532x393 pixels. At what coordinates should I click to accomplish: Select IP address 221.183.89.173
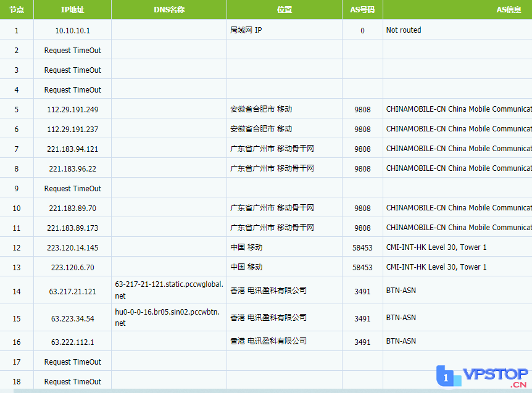point(73,228)
